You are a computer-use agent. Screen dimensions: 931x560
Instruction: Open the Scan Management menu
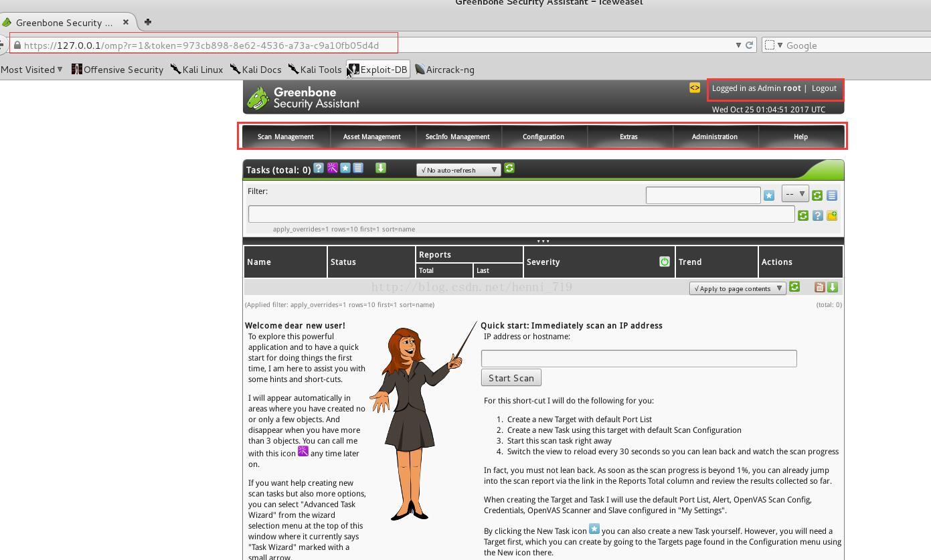286,136
